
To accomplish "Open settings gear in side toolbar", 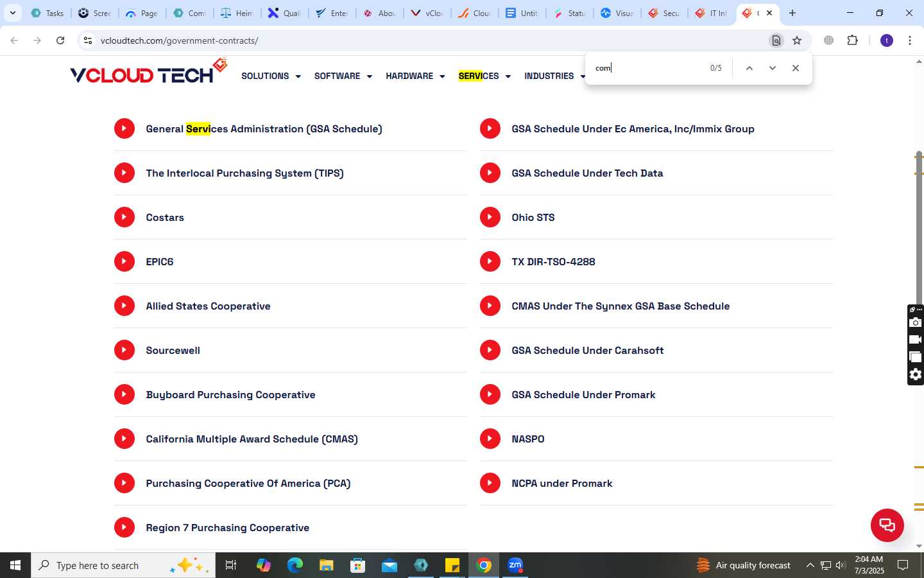I will 916,374.
